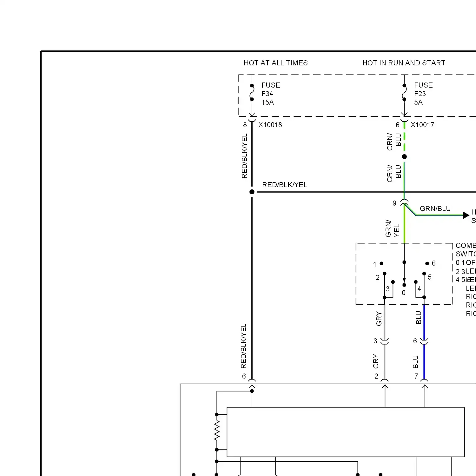Select the HOT AT ALL TIMES label
The height and width of the screenshot is (476, 476).
(x=275, y=63)
